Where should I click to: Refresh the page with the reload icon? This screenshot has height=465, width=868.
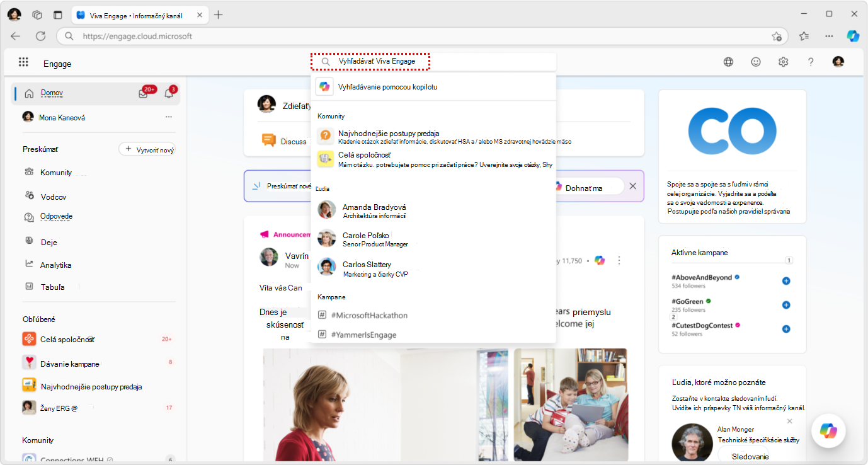(x=40, y=36)
